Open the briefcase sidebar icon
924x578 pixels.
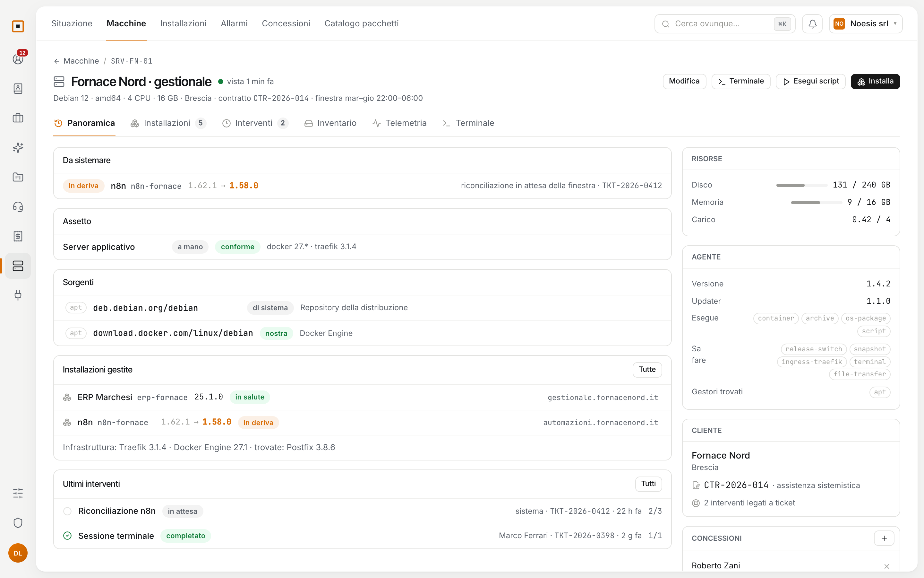(x=18, y=118)
